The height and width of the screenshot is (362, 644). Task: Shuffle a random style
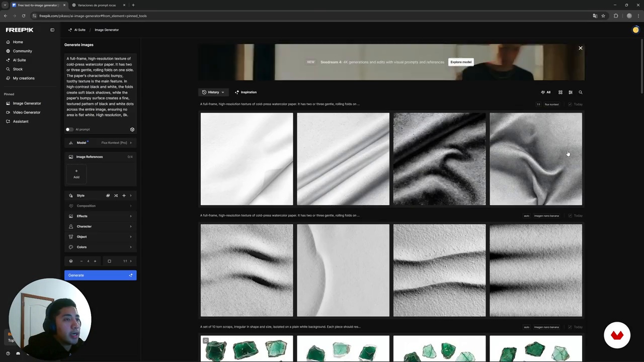[x=116, y=196]
